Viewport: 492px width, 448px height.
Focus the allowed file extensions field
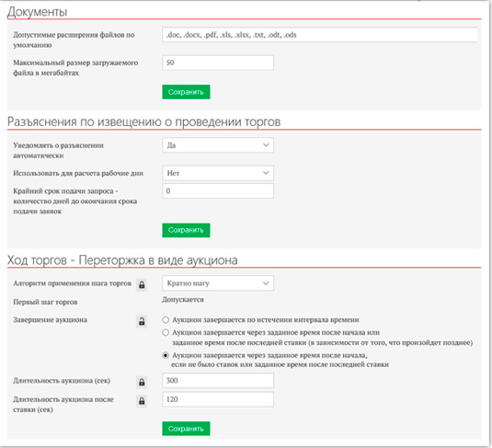tap(320, 35)
